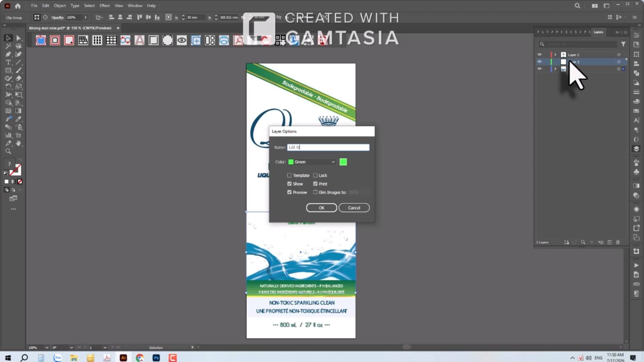Open the Window menu
This screenshot has height=362, width=644.
coord(135,6)
